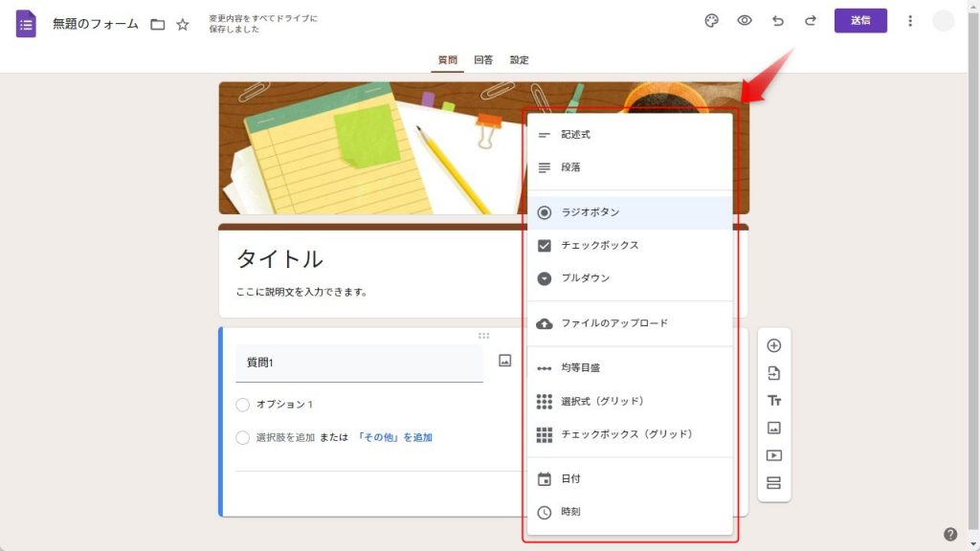Click 選択肢を追加 to add option

click(285, 437)
